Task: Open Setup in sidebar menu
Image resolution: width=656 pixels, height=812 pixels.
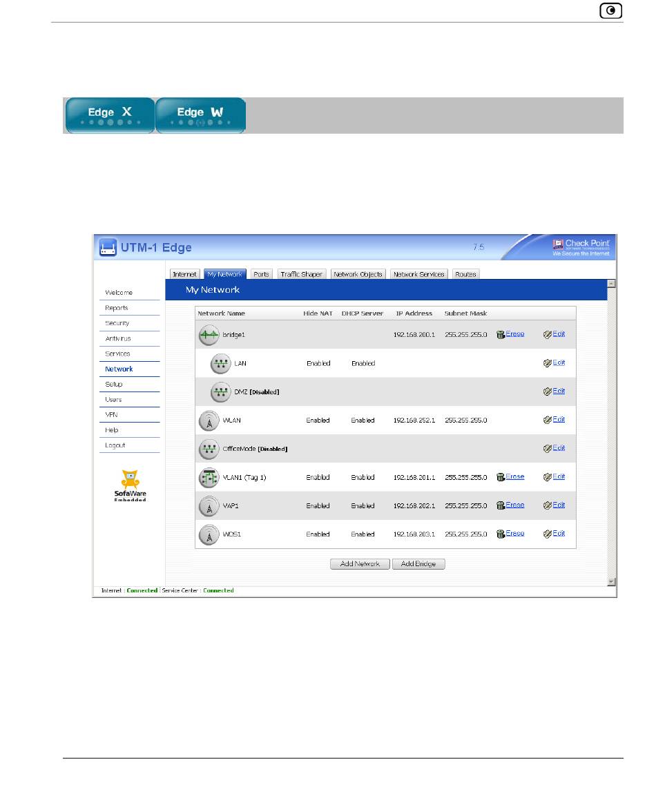Action: tap(114, 384)
